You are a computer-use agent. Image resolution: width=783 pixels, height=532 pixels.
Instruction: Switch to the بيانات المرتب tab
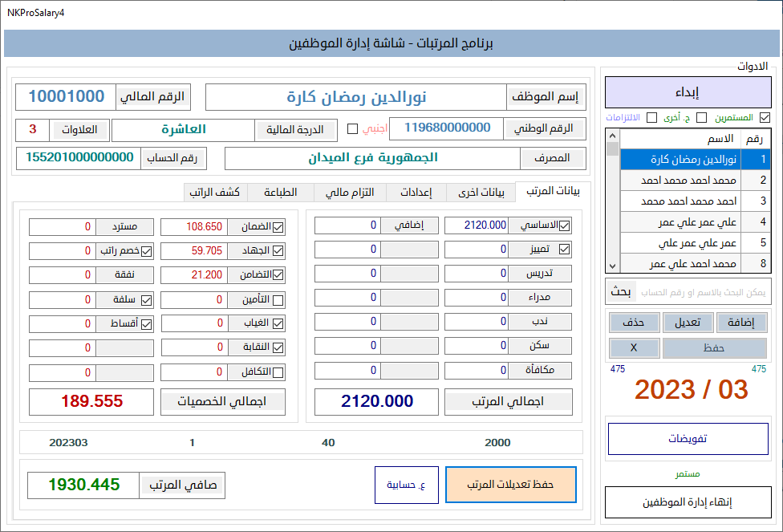click(x=552, y=191)
